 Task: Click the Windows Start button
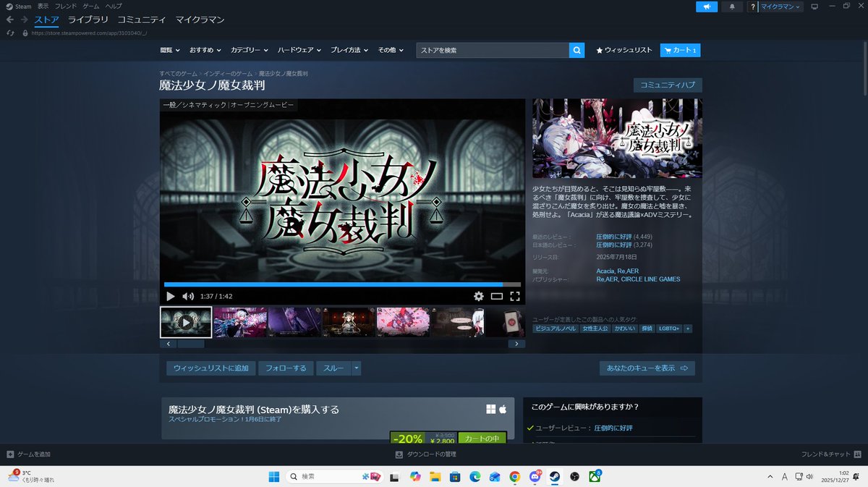click(x=275, y=476)
